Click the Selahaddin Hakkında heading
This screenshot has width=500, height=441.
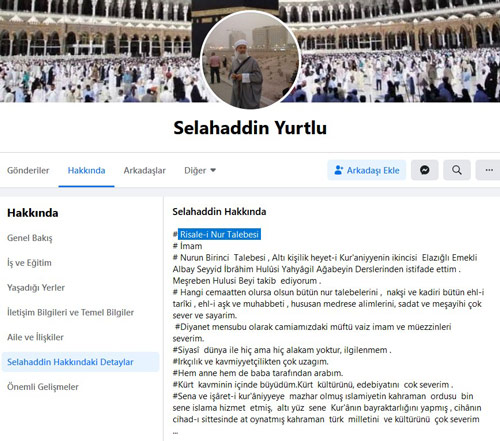pos(219,212)
